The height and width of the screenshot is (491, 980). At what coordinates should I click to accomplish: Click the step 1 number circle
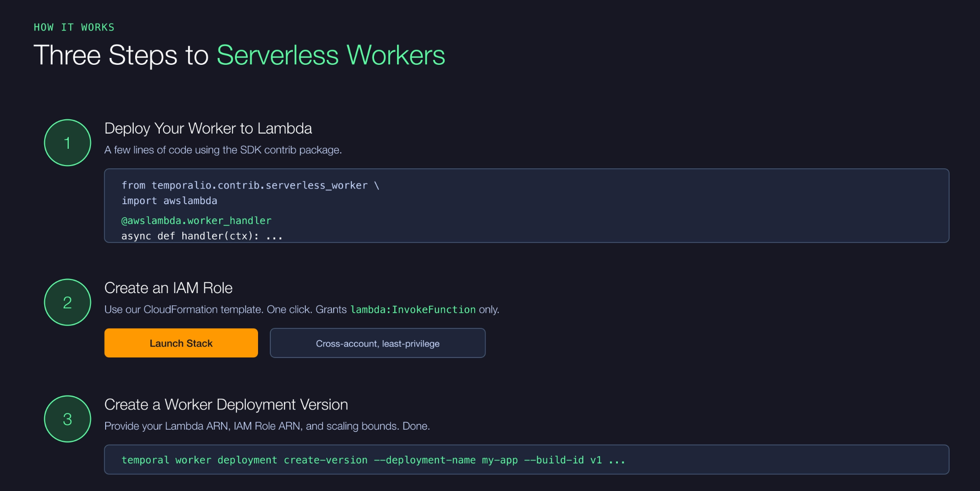click(67, 143)
